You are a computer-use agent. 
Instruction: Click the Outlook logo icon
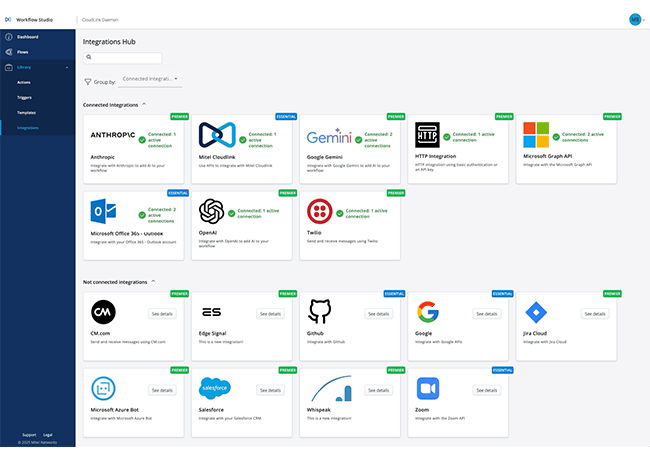click(103, 211)
